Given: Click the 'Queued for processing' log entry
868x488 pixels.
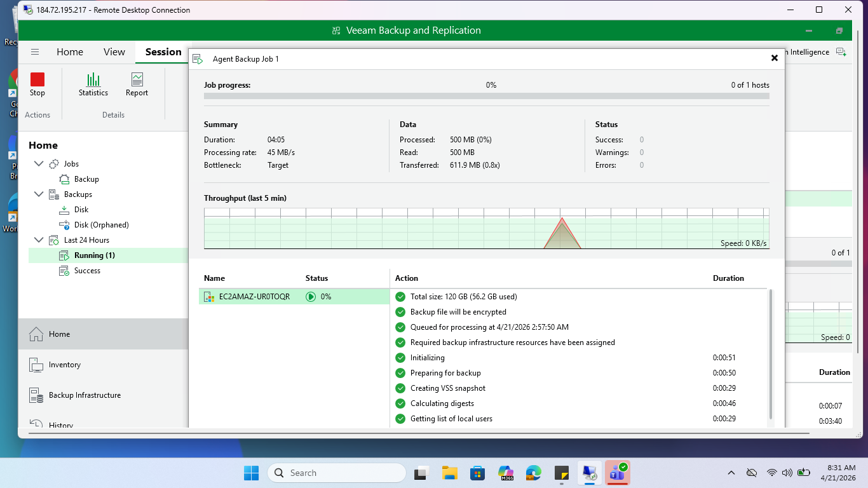Looking at the screenshot, I should (x=489, y=327).
